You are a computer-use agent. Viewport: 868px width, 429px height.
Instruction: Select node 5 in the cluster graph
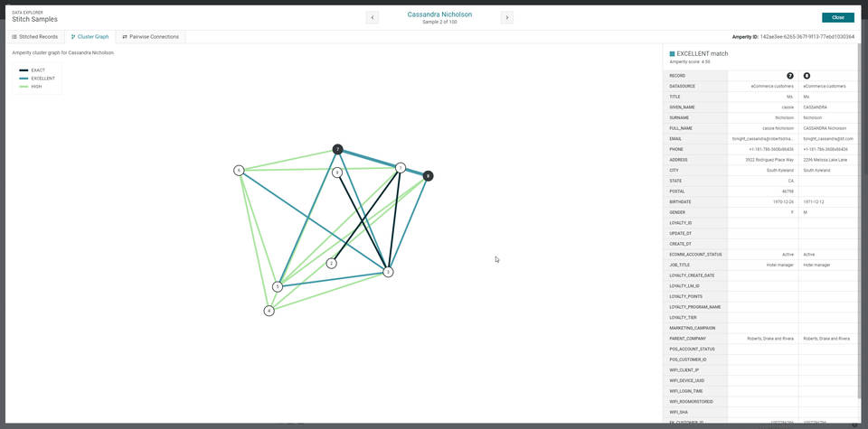[278, 287]
